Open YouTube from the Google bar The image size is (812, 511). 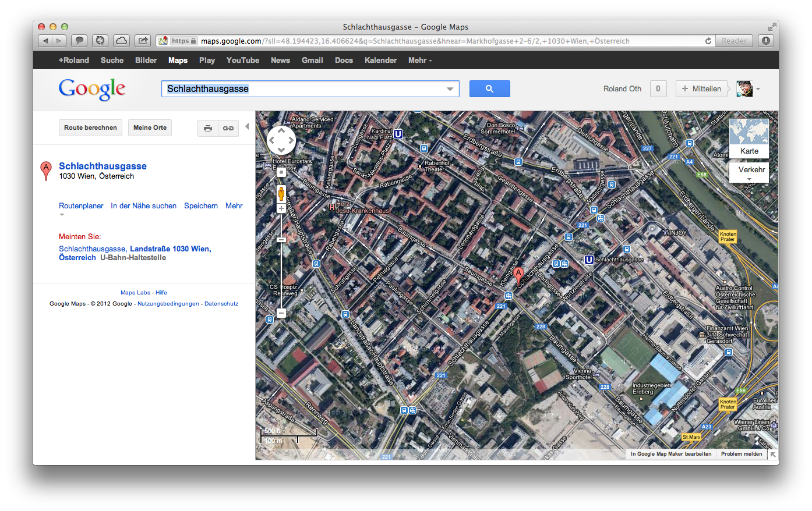(243, 60)
